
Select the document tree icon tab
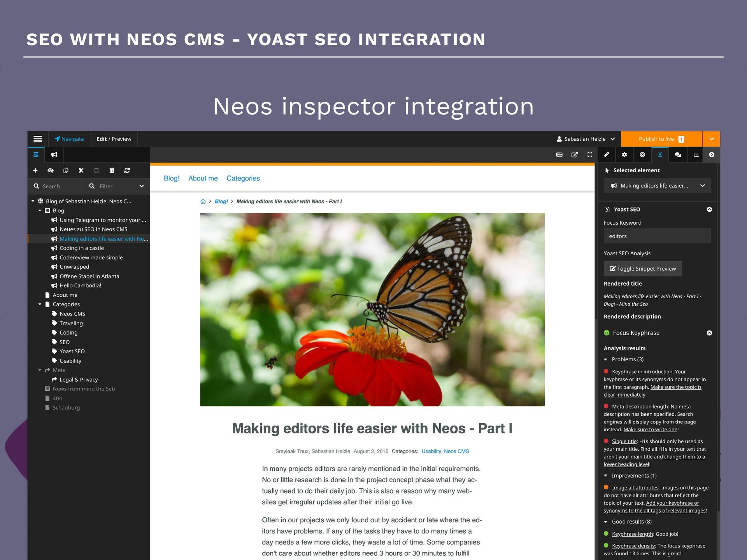[36, 155]
